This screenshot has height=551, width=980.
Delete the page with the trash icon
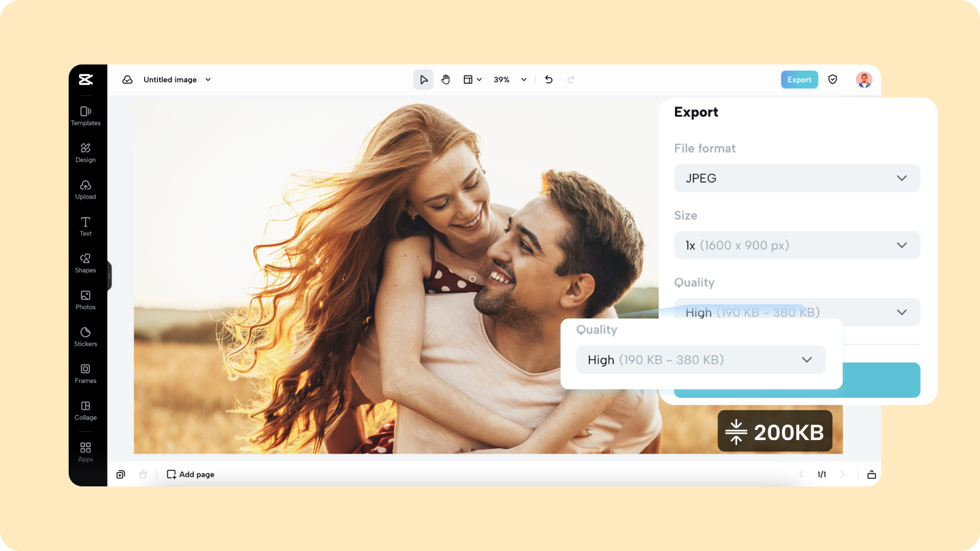(x=143, y=474)
